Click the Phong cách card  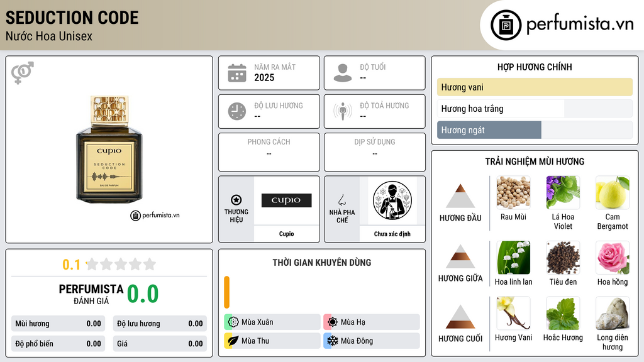(x=269, y=152)
